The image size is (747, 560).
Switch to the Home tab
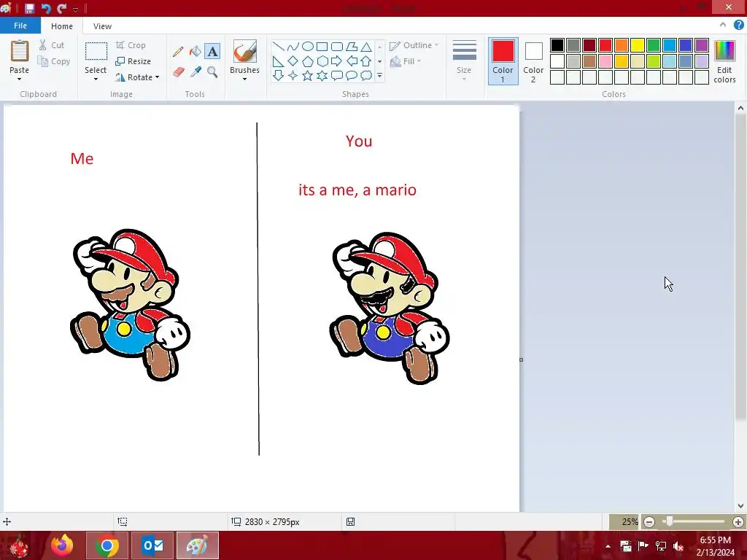(x=62, y=26)
